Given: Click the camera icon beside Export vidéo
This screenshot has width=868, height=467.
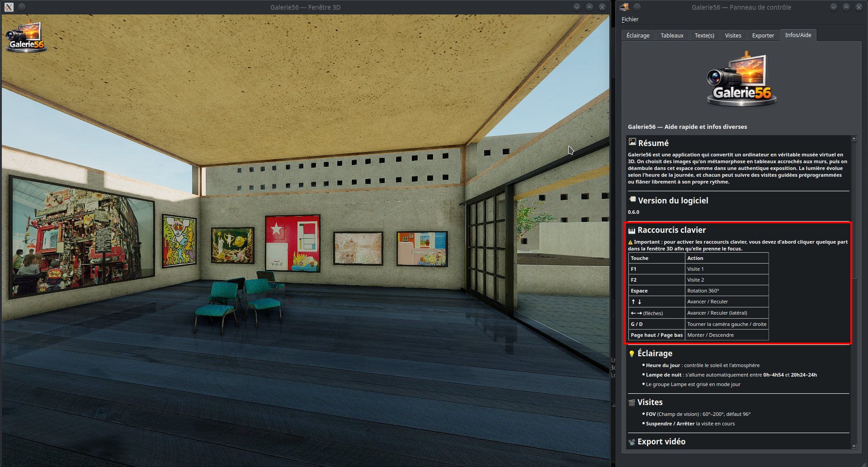Looking at the screenshot, I should pos(632,442).
